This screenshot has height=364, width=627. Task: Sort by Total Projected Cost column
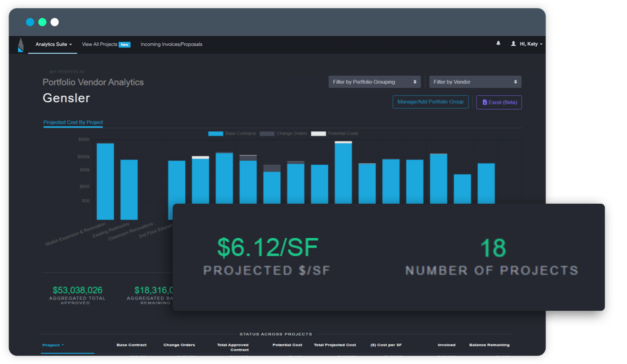[x=335, y=345]
